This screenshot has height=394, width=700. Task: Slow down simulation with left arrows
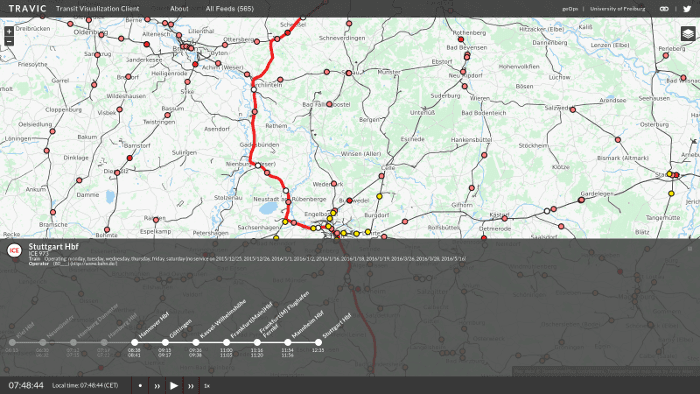[x=157, y=386]
